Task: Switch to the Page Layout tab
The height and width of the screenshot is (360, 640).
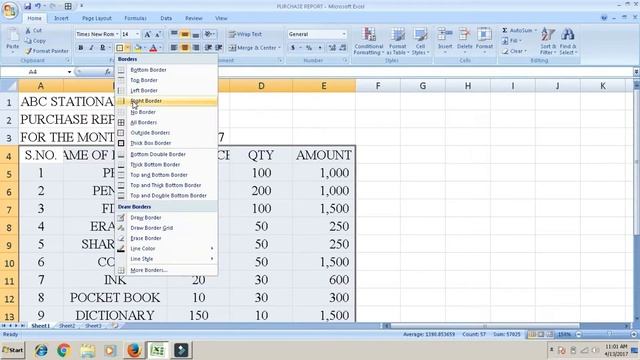Action: point(97,18)
